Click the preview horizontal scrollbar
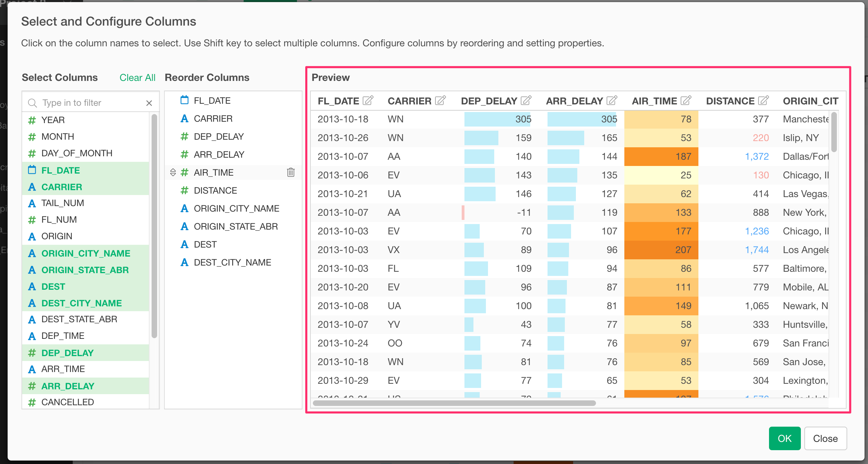 click(x=454, y=403)
